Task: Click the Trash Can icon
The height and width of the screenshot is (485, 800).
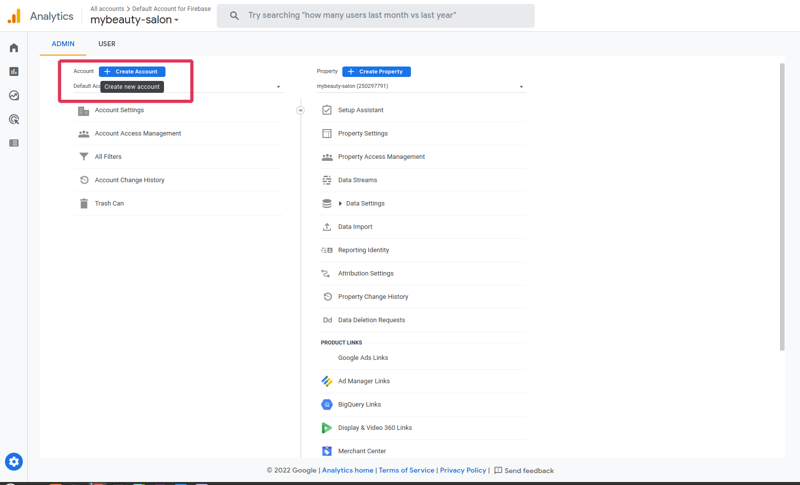Action: (84, 203)
